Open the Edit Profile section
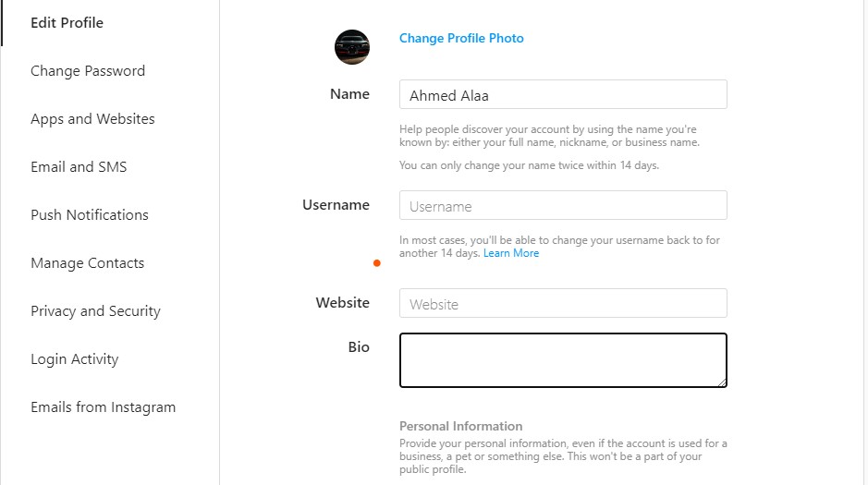868x485 pixels. pyautogui.click(x=67, y=23)
